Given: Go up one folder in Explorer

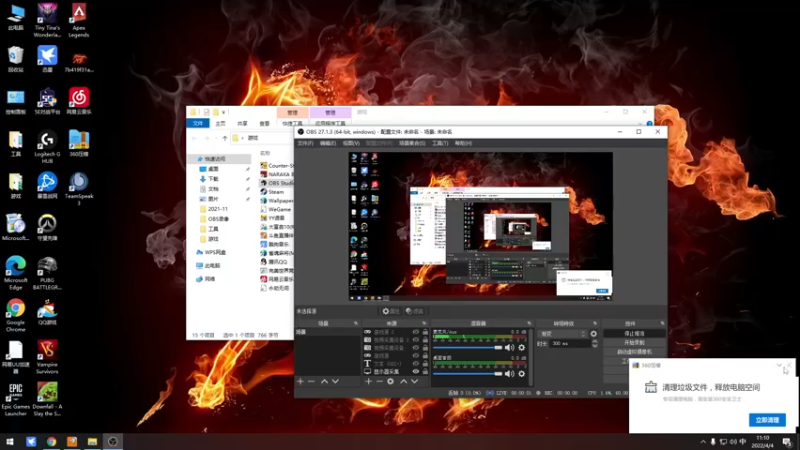Looking at the screenshot, I should [224, 138].
